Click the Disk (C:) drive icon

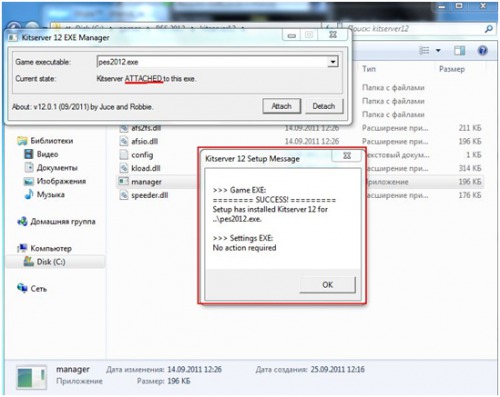[x=29, y=261]
